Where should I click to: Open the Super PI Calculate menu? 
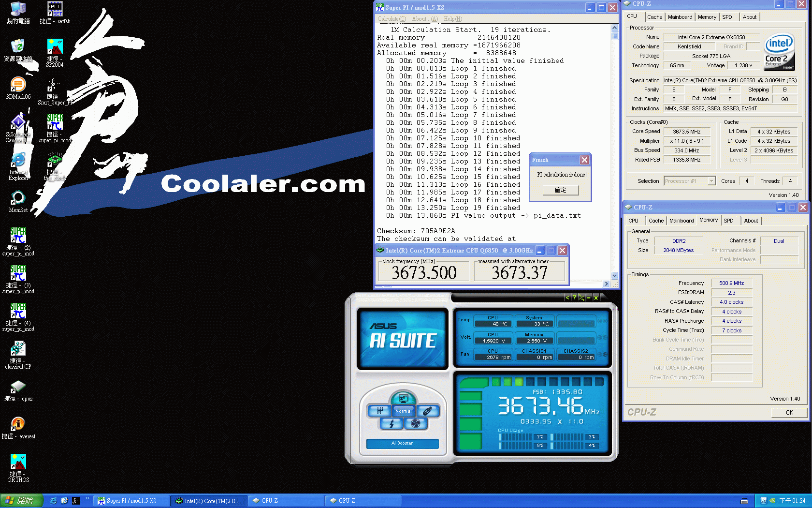tap(391, 19)
